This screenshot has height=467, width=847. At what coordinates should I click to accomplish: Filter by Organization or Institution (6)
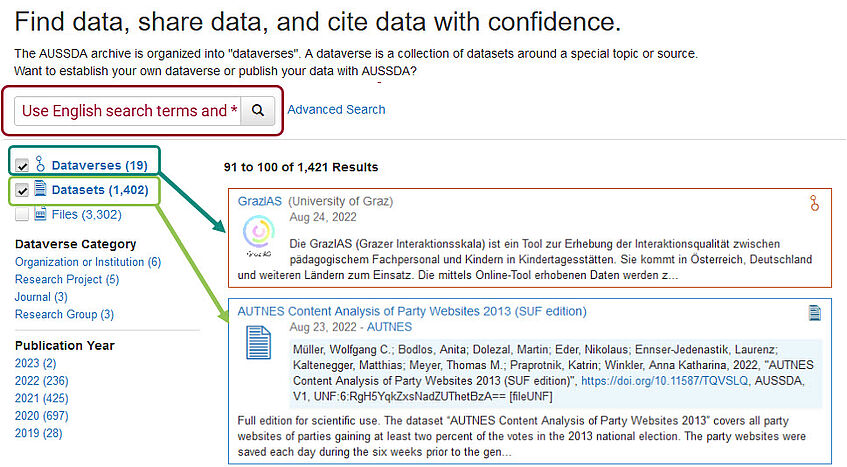(88, 262)
